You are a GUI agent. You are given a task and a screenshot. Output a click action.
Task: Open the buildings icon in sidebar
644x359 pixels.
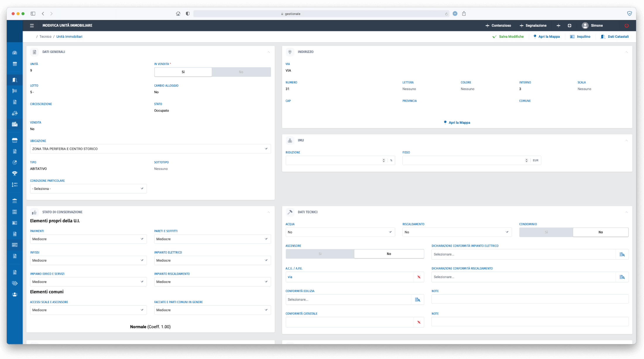(15, 124)
